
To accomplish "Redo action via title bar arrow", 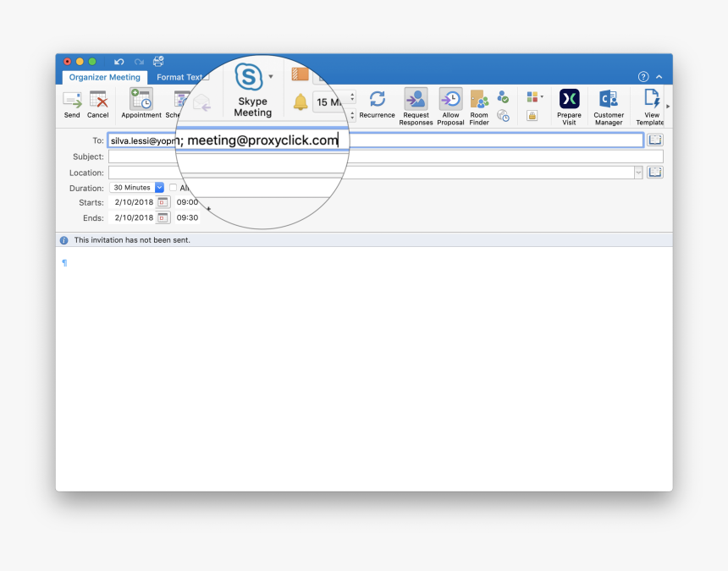I will (x=139, y=62).
